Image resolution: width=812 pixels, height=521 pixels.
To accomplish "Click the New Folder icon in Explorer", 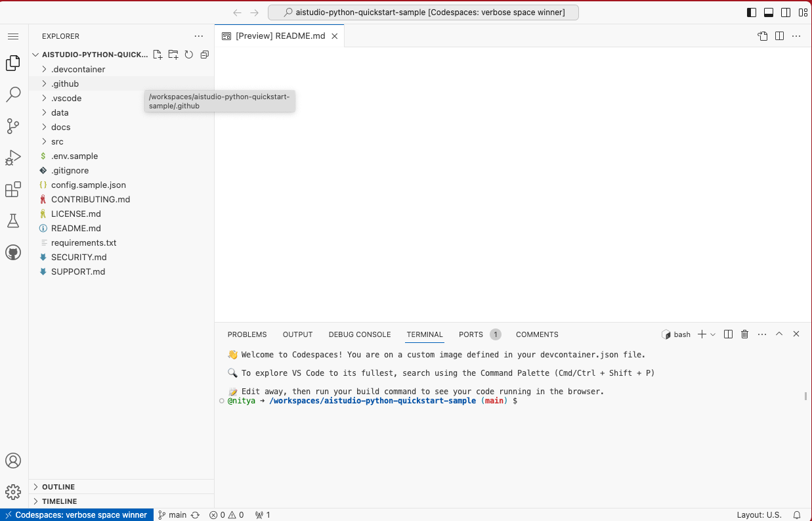I will (173, 55).
